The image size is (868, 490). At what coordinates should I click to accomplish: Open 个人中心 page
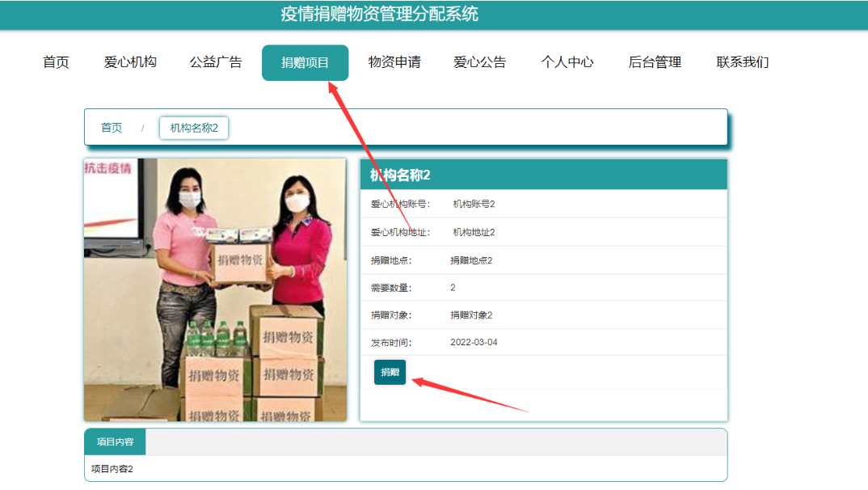click(567, 62)
